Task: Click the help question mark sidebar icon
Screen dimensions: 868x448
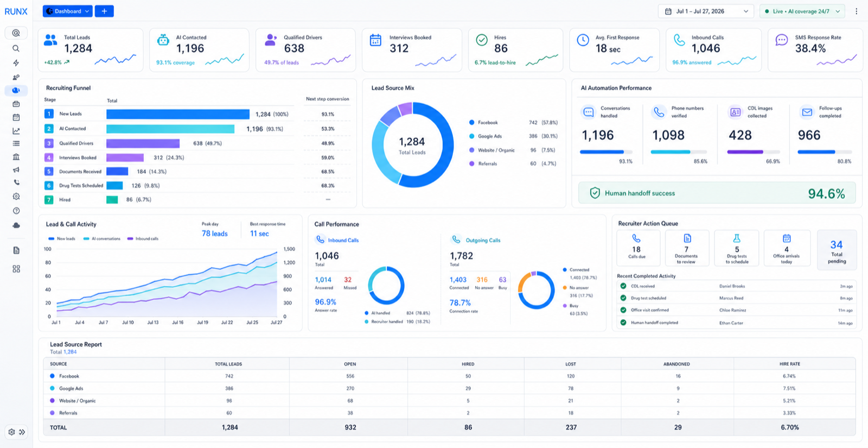Action: pyautogui.click(x=16, y=211)
